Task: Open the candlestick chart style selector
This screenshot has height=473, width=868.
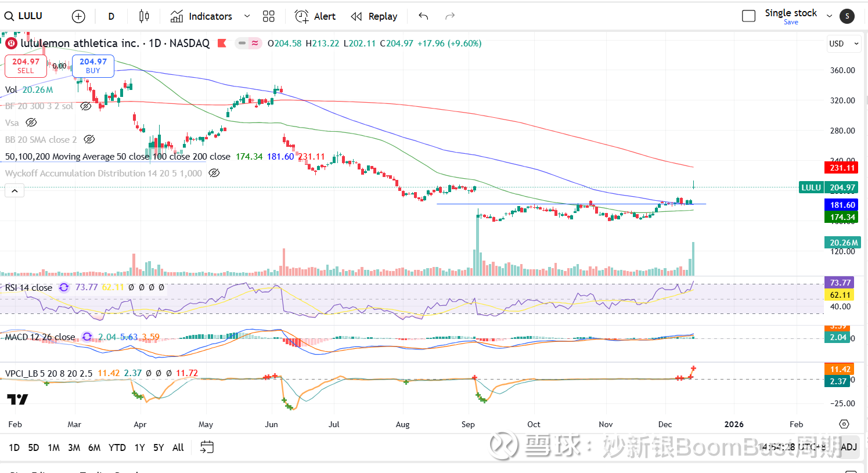Action: [144, 16]
